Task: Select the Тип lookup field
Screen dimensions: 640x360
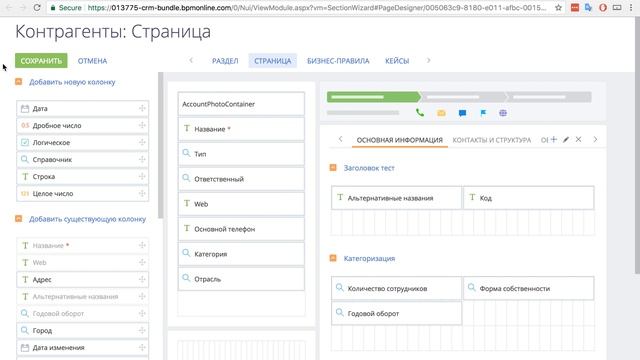Action: pos(241,154)
